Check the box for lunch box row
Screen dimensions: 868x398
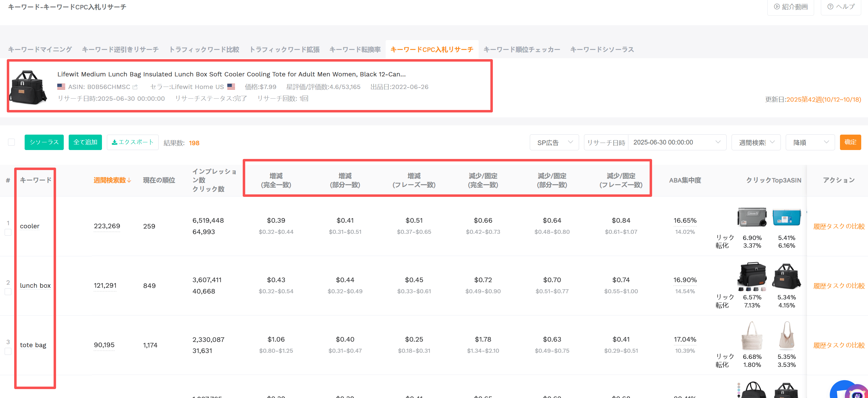[x=8, y=292]
